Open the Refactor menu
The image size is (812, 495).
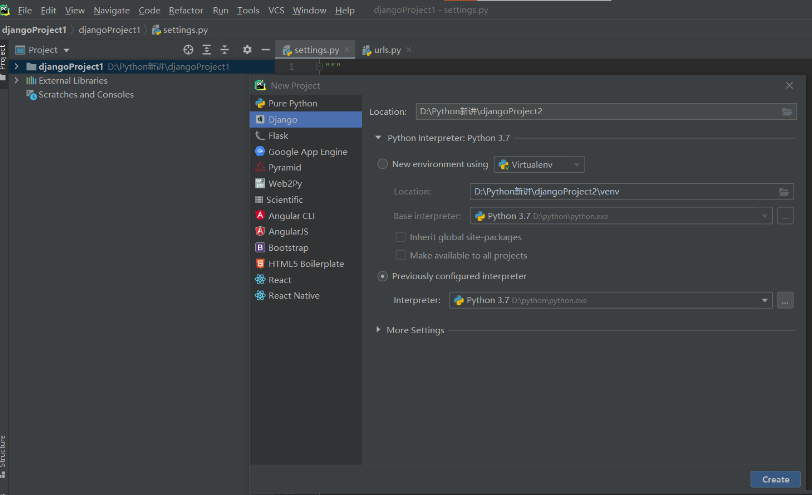[185, 10]
